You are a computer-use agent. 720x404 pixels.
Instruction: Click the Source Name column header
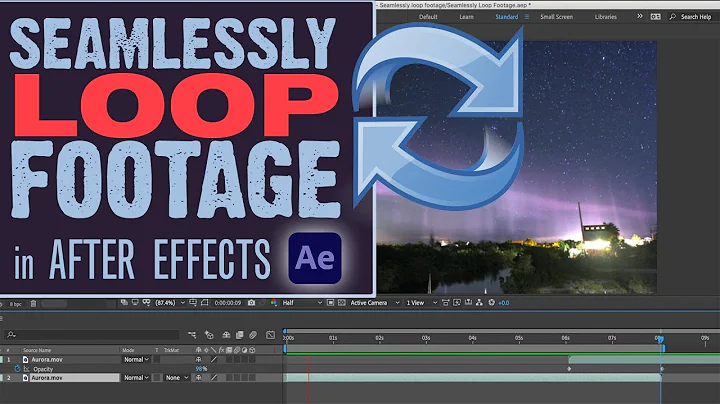point(37,350)
